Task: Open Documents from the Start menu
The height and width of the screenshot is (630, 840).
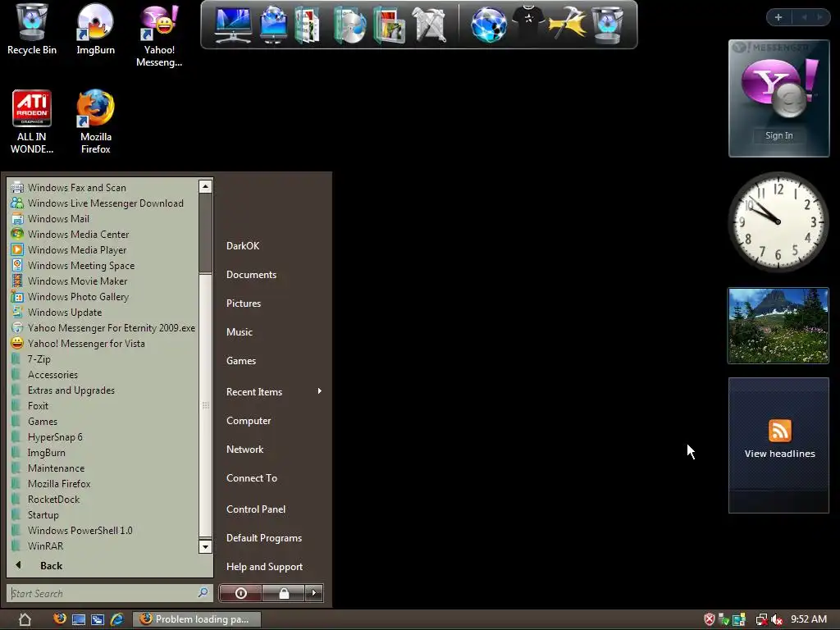Action: tap(251, 274)
